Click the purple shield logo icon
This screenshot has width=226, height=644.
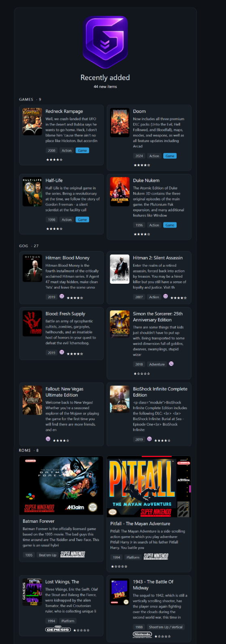[x=105, y=42]
